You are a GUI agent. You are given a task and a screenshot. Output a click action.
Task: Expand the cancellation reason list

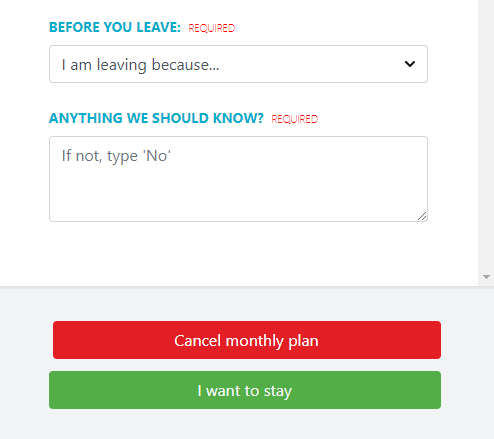(238, 64)
